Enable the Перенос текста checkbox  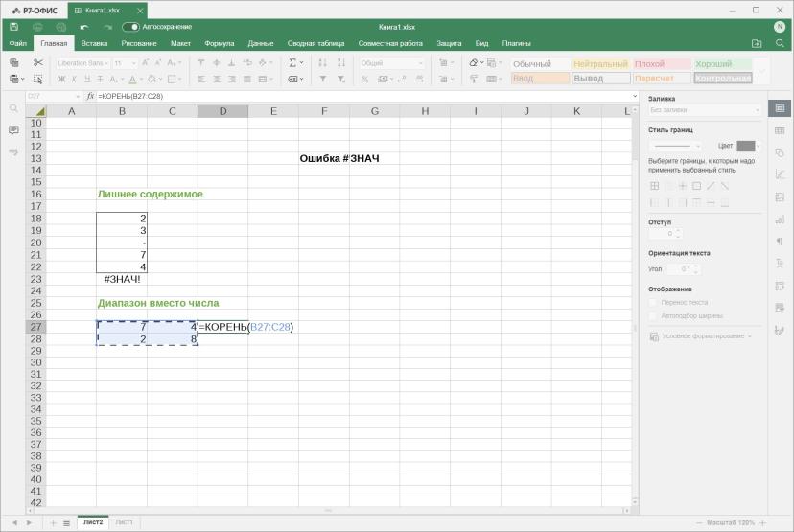(x=653, y=302)
